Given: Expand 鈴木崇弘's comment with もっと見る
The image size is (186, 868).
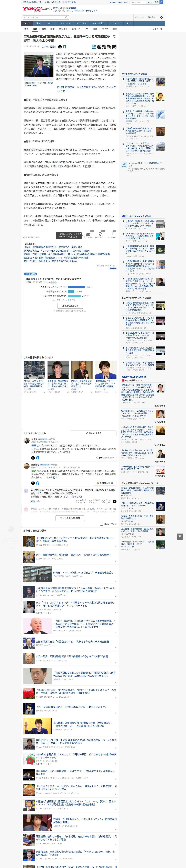Looking at the screenshot, I should click(x=52, y=477).
